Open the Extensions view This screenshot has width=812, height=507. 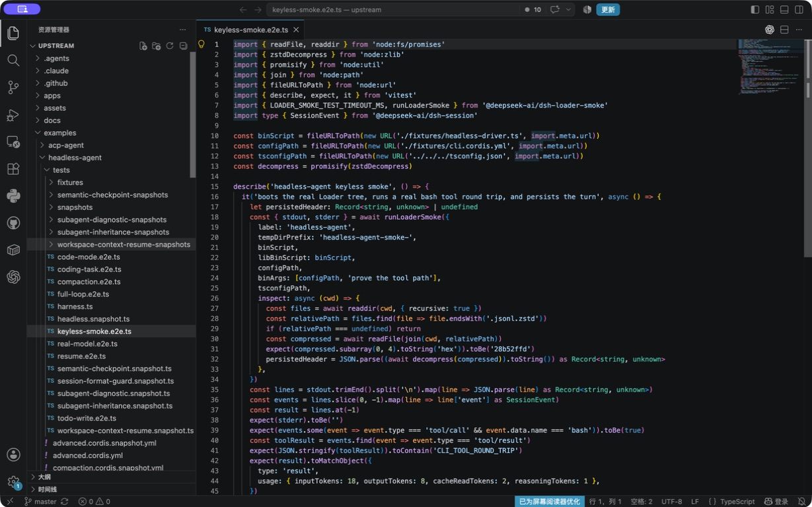13,169
